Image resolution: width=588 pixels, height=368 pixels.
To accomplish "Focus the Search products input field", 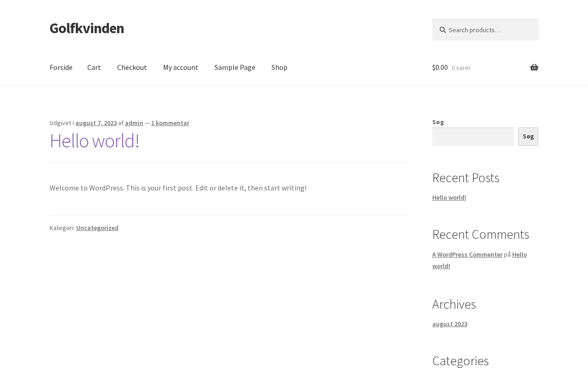I will [x=489, y=30].
